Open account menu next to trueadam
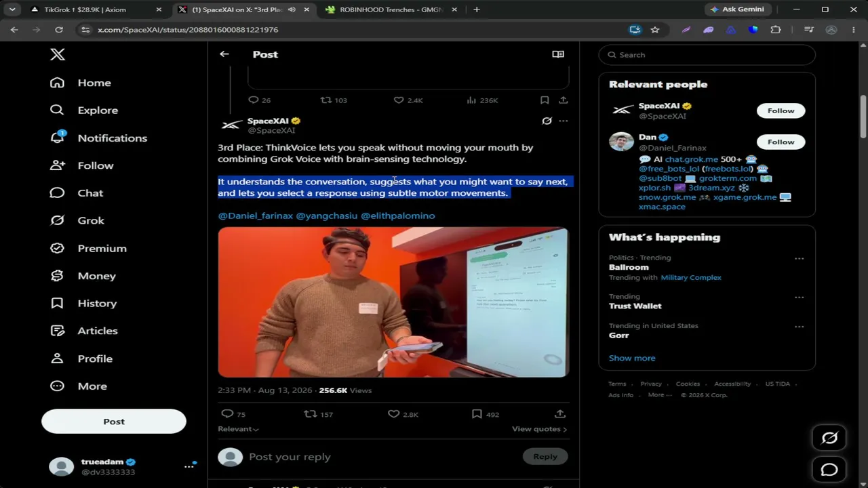The height and width of the screenshot is (488, 868). click(189, 466)
